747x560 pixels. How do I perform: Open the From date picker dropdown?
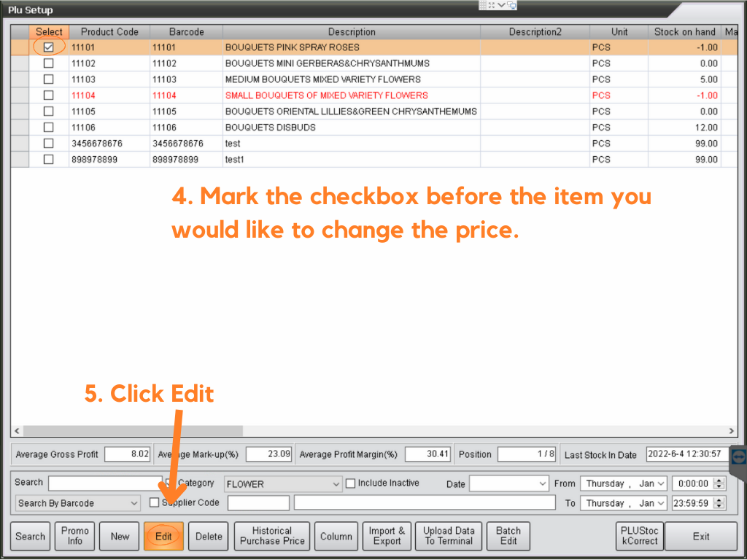(x=661, y=483)
